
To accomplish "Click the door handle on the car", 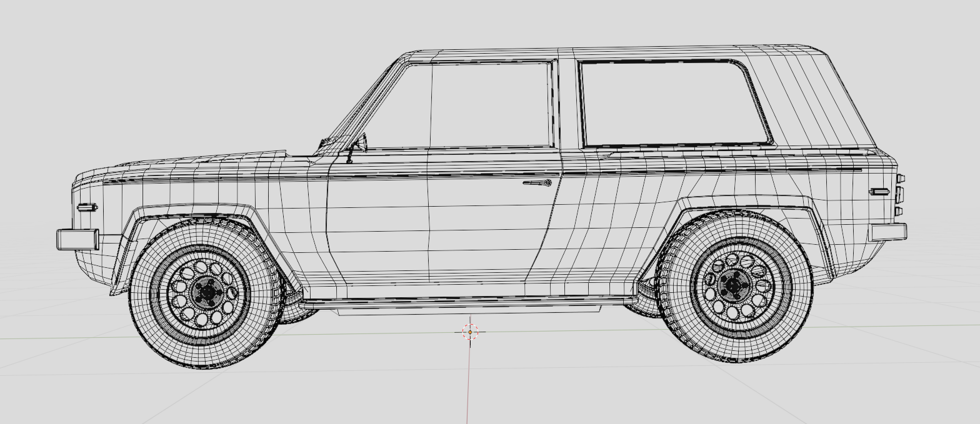I will tap(537, 183).
